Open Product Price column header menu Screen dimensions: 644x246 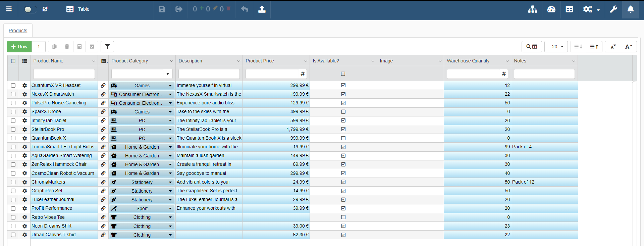306,61
